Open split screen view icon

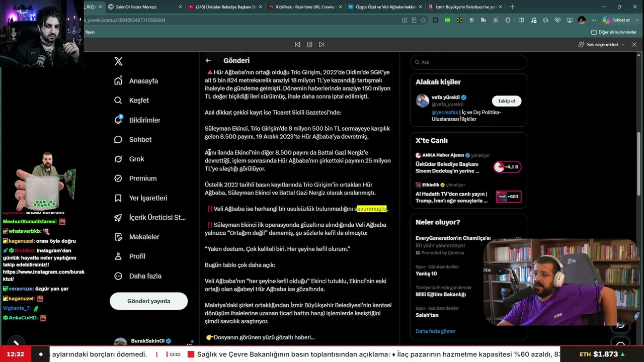pyautogui.click(x=521, y=20)
